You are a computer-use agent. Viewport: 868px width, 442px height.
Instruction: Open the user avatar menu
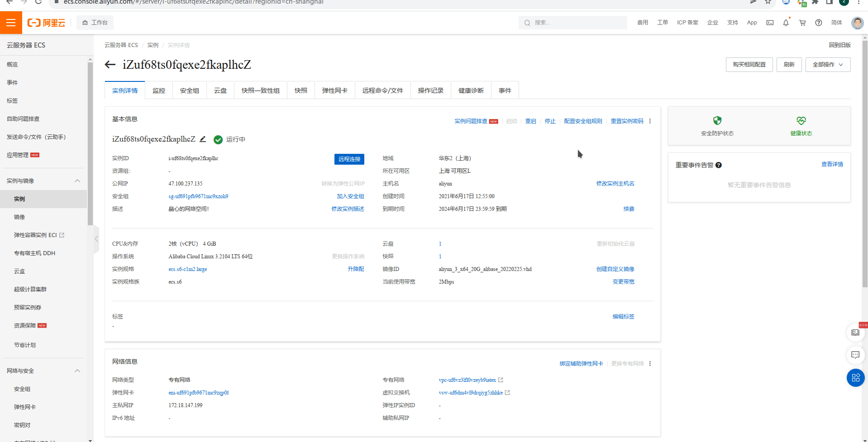(857, 23)
